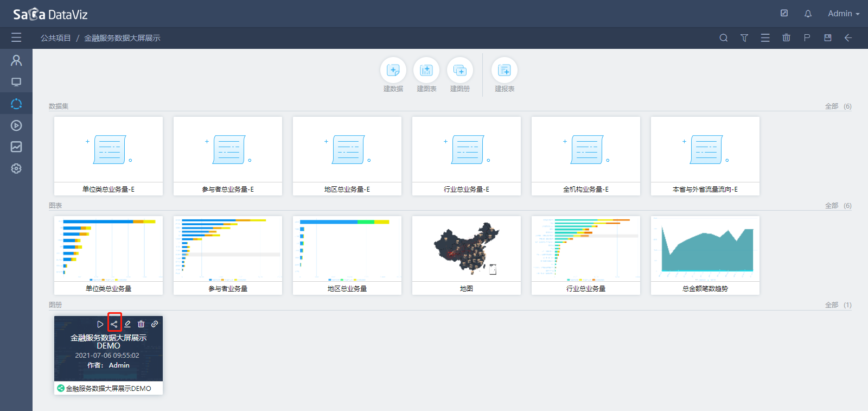868x411 pixels.
Task: Open the play sidebar icon
Action: (16, 125)
